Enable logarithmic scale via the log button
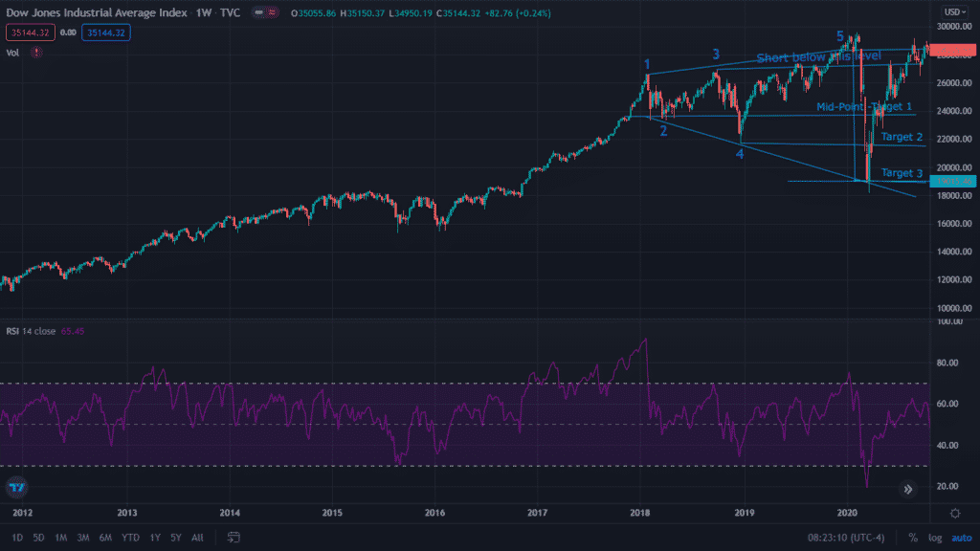Screen dimensions: 980x551 [933, 538]
